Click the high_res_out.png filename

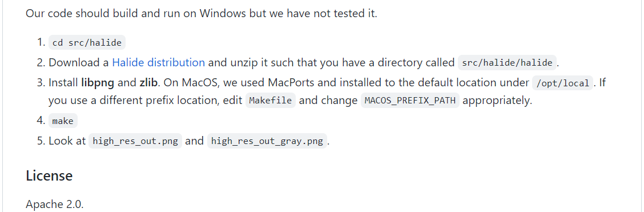tap(135, 141)
